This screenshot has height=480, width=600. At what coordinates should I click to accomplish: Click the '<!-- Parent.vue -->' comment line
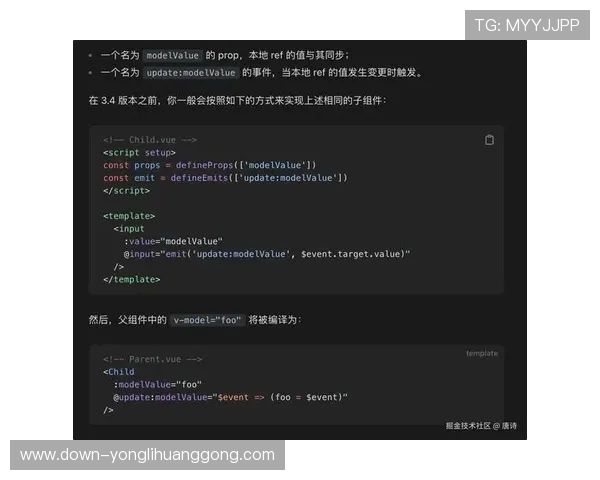[152, 359]
